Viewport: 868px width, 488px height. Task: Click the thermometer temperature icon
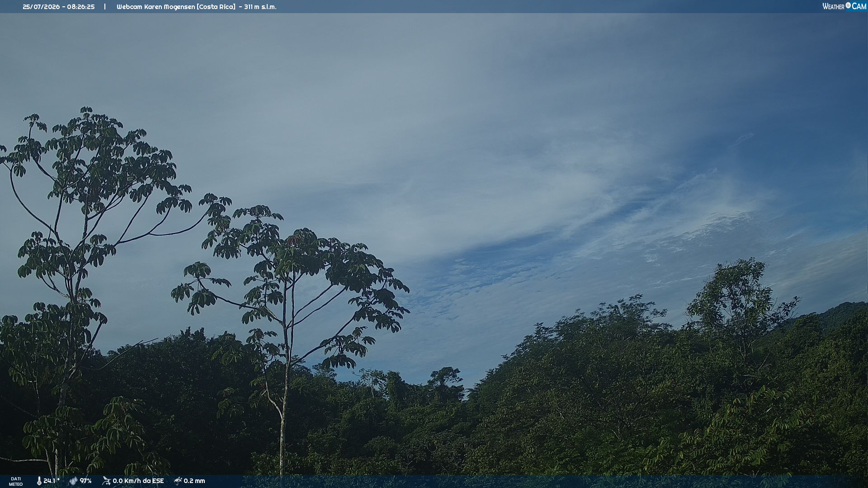(x=39, y=481)
